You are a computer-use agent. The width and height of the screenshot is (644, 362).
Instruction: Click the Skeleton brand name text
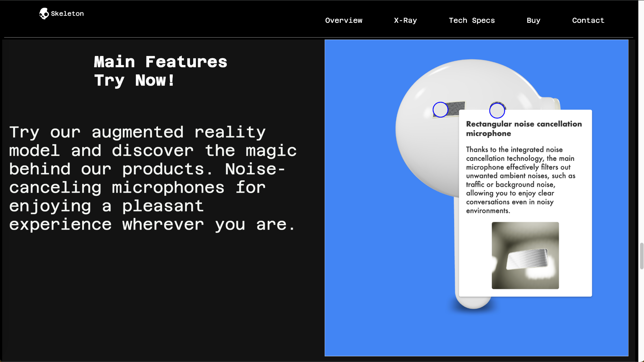67,14
